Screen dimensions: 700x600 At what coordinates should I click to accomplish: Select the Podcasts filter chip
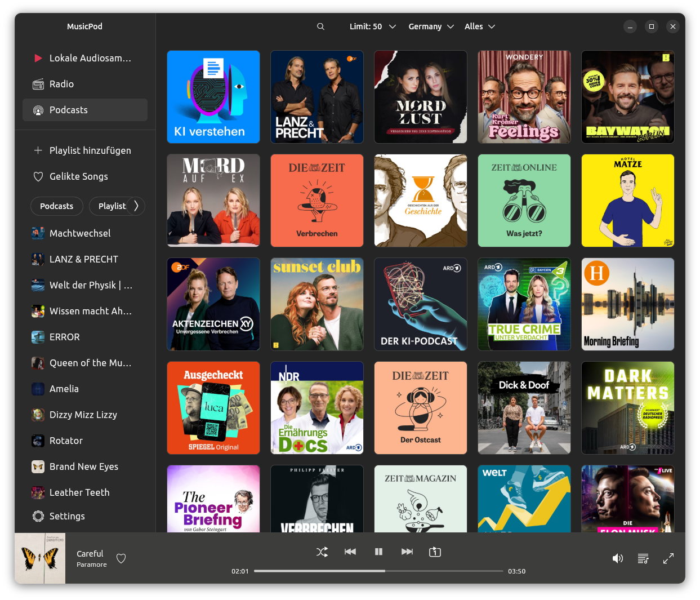tap(57, 206)
